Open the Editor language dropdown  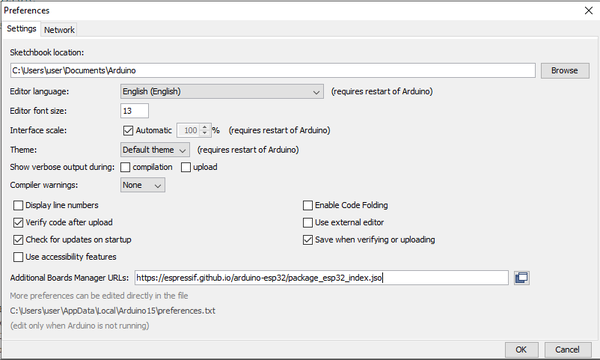click(222, 91)
